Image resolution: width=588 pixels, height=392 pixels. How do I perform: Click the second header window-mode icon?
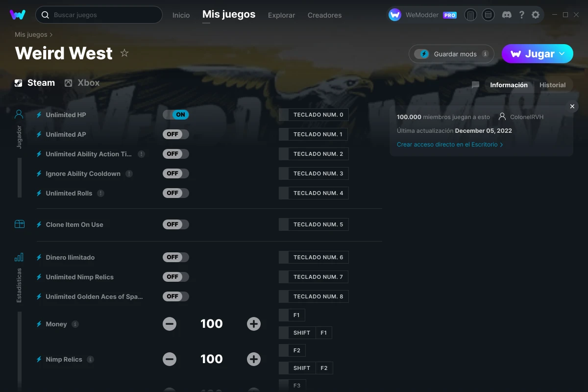488,15
